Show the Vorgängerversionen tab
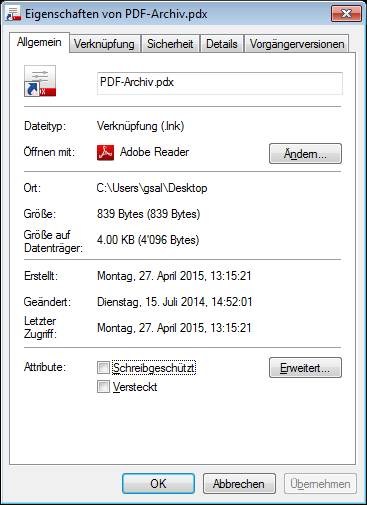 coord(297,44)
